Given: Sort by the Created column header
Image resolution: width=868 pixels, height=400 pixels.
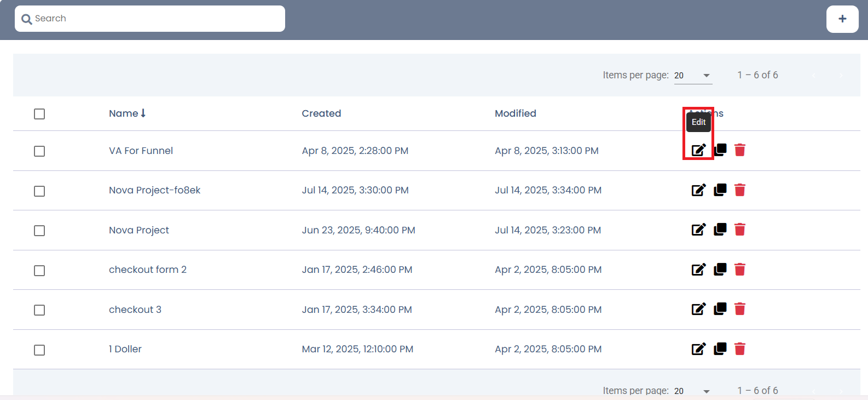Looking at the screenshot, I should 321,113.
